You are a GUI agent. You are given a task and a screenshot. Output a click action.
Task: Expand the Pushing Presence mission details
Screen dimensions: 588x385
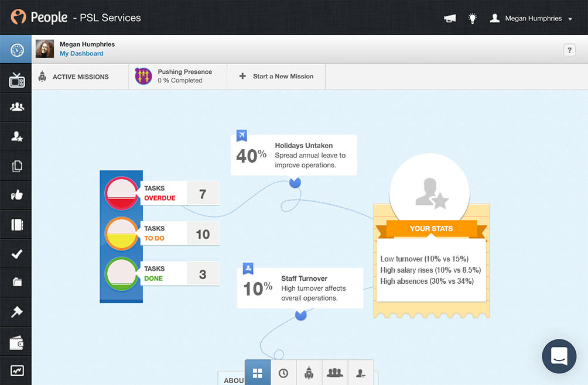click(x=177, y=76)
